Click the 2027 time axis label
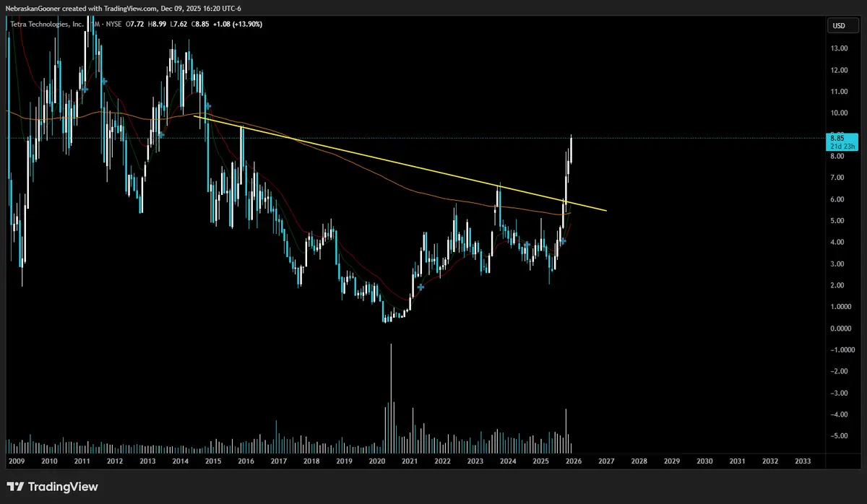The height and width of the screenshot is (504, 867). pos(606,461)
